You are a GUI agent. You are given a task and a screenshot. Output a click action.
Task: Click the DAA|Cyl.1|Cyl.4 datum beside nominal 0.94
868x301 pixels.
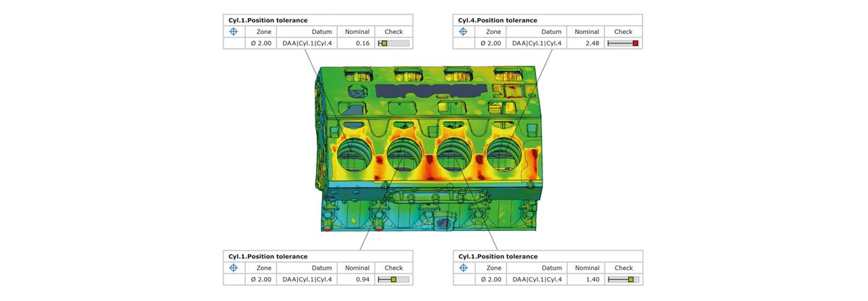[x=307, y=279]
